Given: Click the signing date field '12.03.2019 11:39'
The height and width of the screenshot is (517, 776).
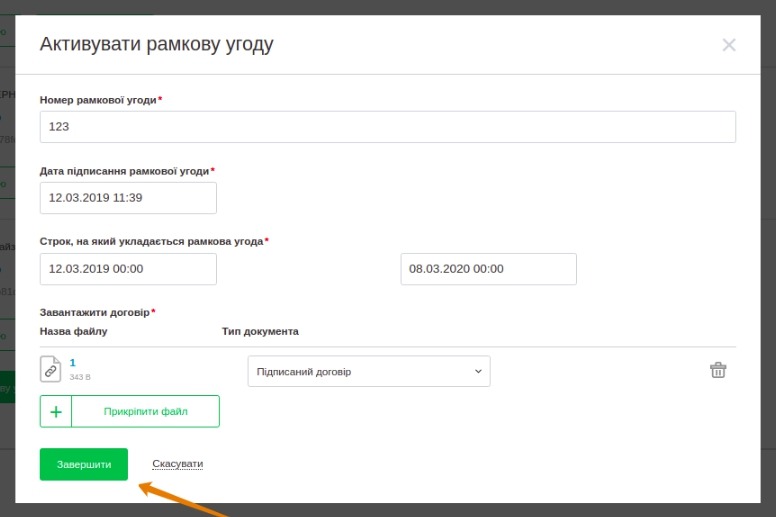Looking at the screenshot, I should [128, 198].
